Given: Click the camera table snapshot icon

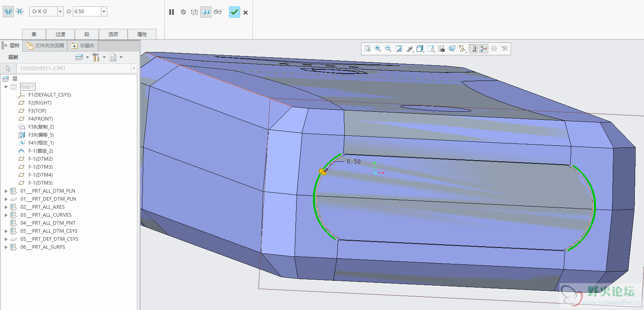Looking at the screenshot, I should tap(441, 49).
